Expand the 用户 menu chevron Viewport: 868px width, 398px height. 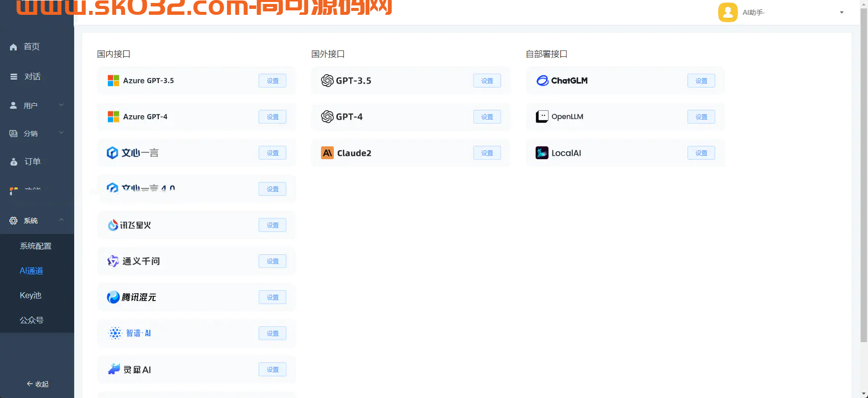tap(61, 105)
